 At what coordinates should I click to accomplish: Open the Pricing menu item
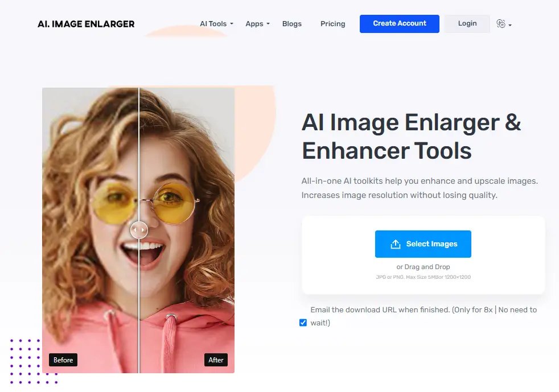click(x=332, y=24)
